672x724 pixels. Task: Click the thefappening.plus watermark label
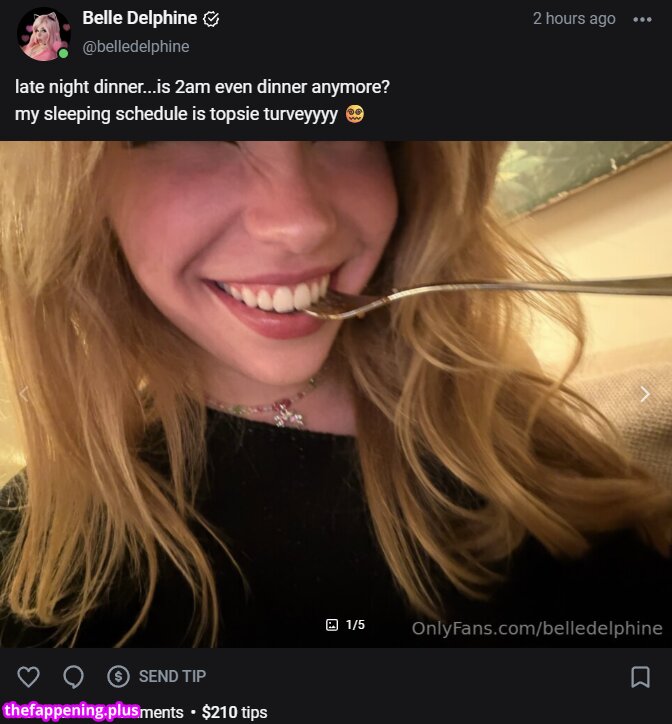point(71,711)
